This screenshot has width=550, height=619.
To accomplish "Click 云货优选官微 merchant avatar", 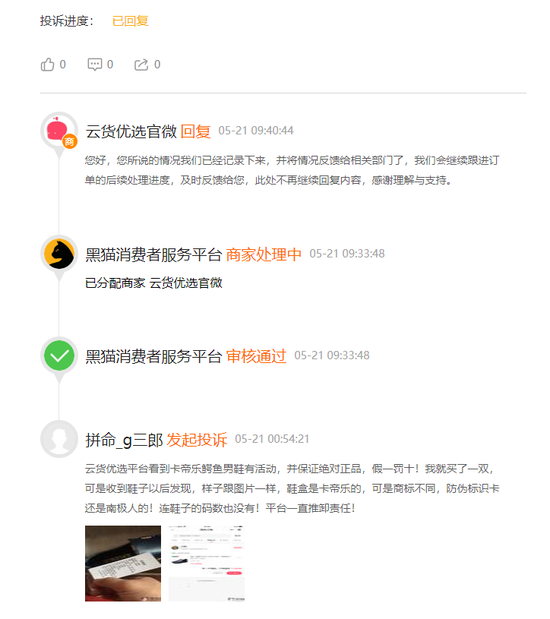I will [x=59, y=131].
